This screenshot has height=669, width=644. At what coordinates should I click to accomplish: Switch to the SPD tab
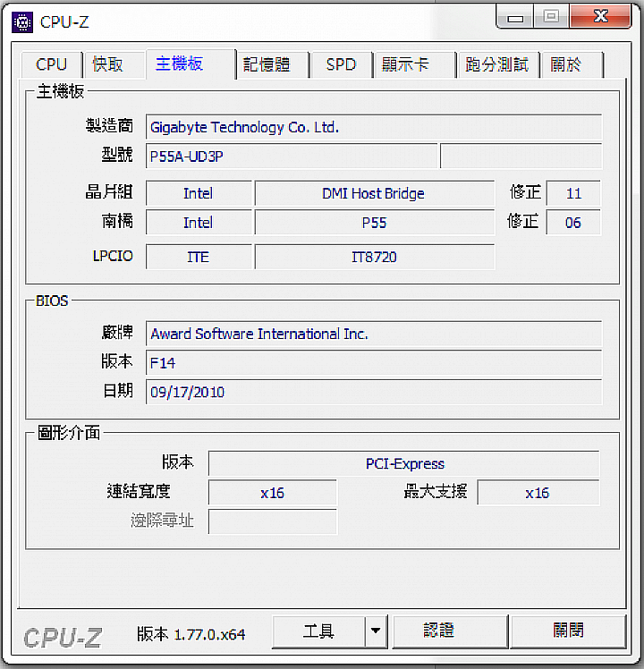pyautogui.click(x=341, y=65)
